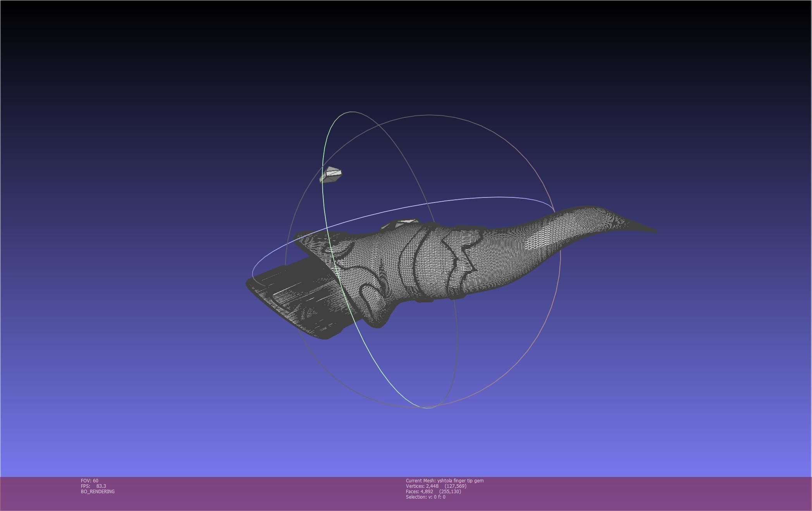Click the 'BO_RENDERING' status label
812x511 pixels.
[x=98, y=491]
